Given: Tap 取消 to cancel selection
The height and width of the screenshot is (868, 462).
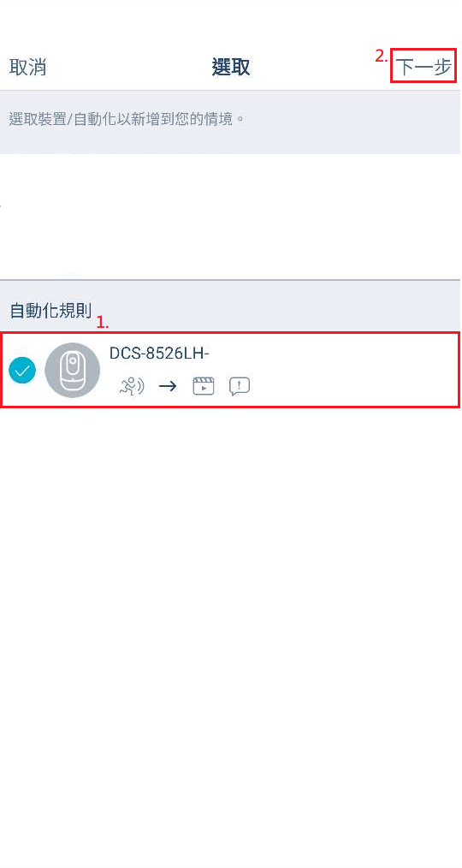Looking at the screenshot, I should click(27, 67).
